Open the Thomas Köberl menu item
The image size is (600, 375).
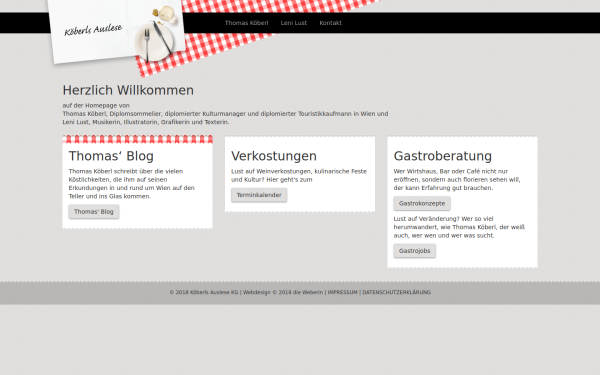click(x=246, y=23)
